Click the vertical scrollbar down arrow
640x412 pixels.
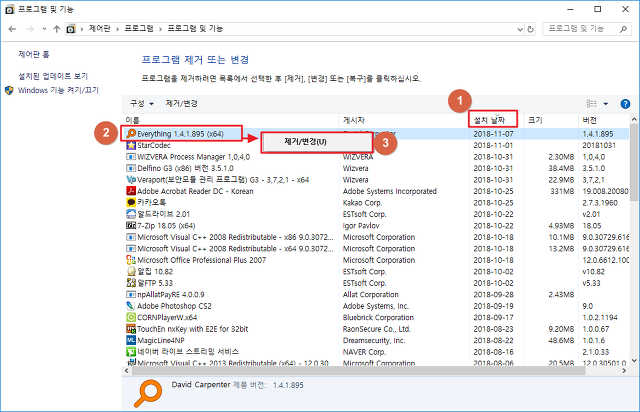pyautogui.click(x=634, y=360)
